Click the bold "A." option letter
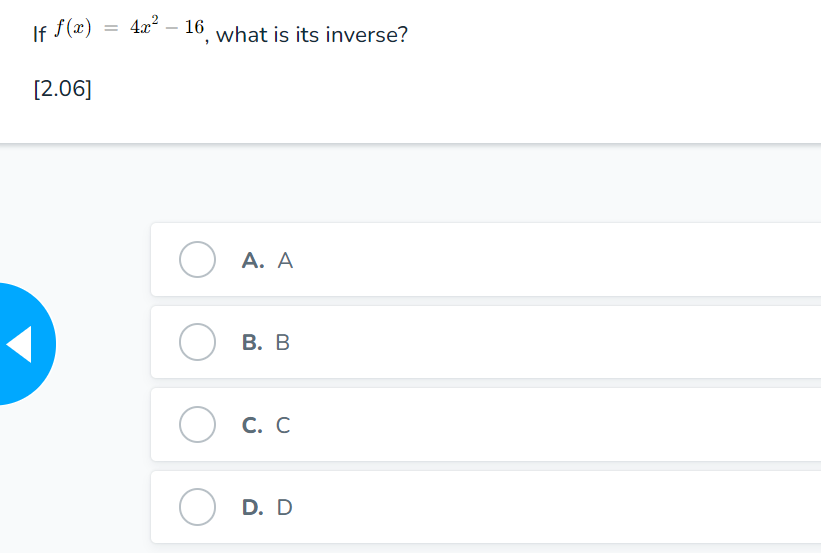Image resolution: width=821 pixels, height=553 pixels. [x=253, y=261]
